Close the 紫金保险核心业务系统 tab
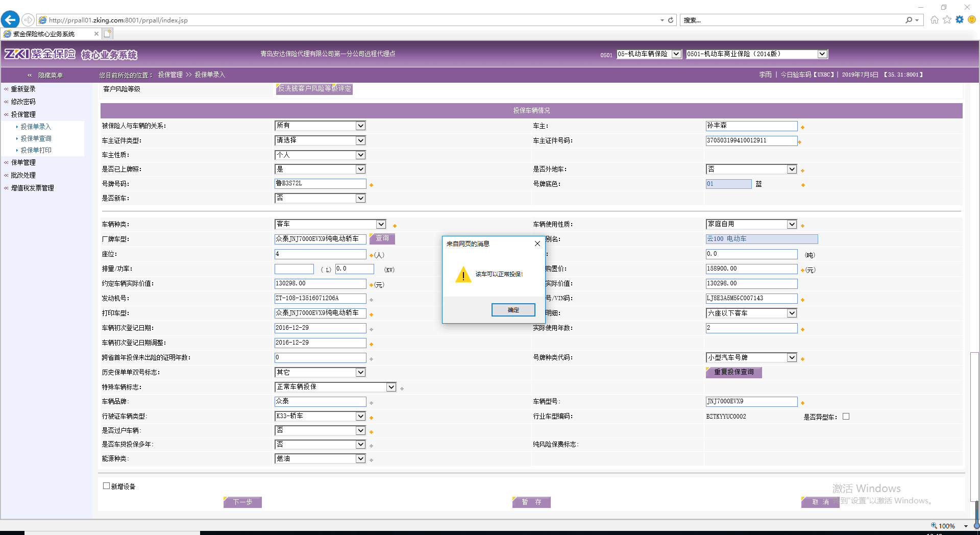This screenshot has width=980, height=535. [x=96, y=34]
